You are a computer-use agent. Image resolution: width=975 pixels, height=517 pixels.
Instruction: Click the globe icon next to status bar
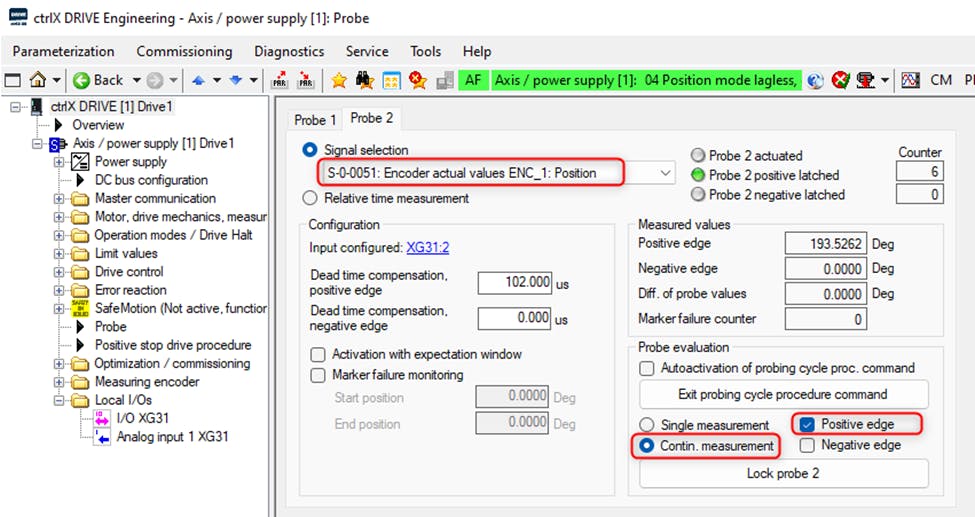click(x=816, y=80)
